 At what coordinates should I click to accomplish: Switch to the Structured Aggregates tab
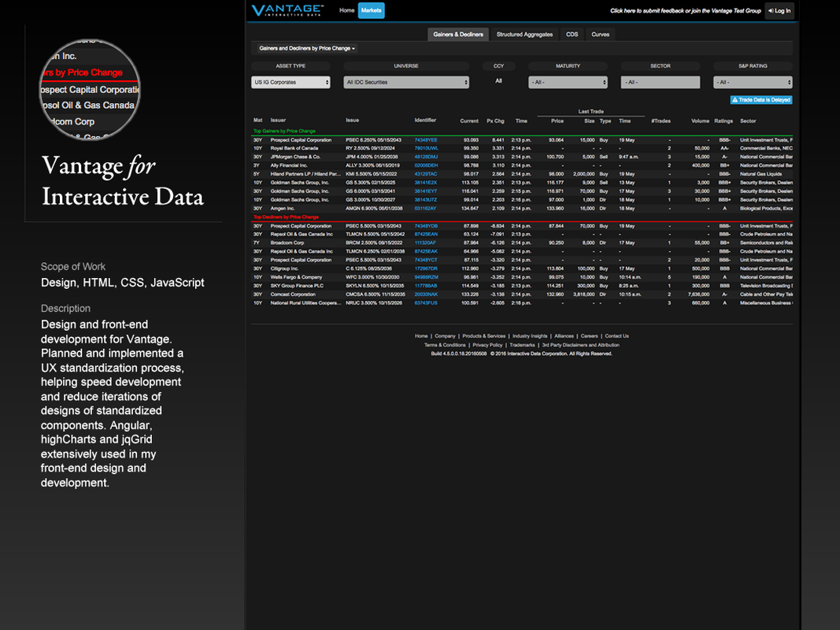524,35
